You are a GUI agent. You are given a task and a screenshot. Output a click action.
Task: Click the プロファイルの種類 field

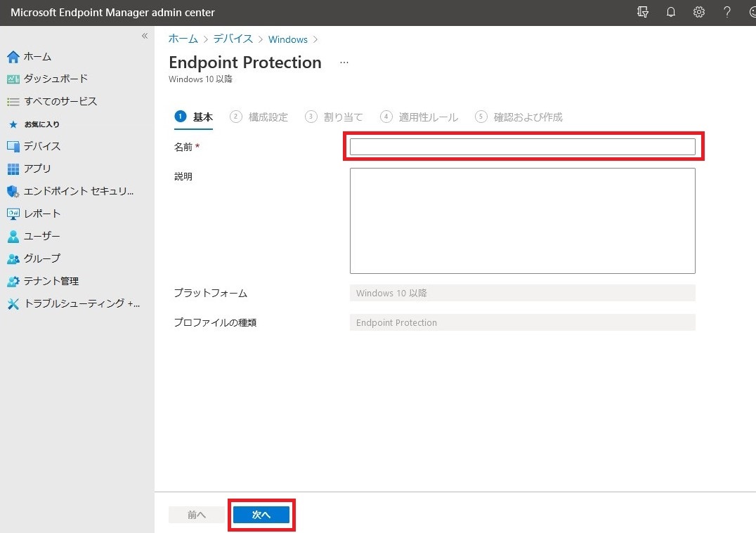[523, 322]
